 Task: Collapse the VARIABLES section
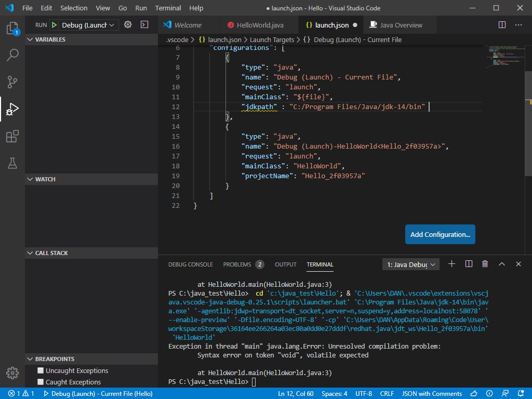[91, 39]
